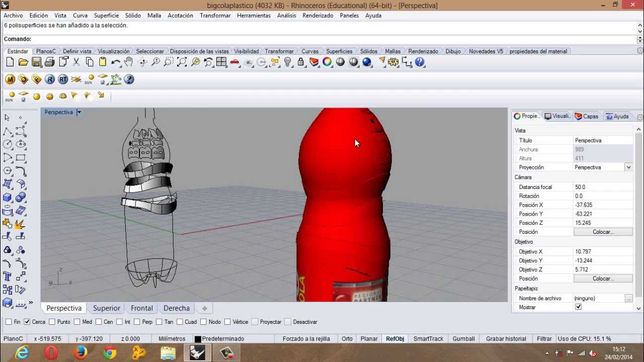
Task: Click the Rotate view icon
Action: [x=142, y=62]
